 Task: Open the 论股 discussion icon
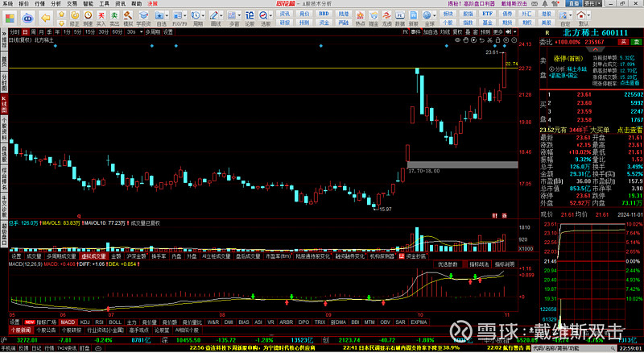tap(250, 18)
